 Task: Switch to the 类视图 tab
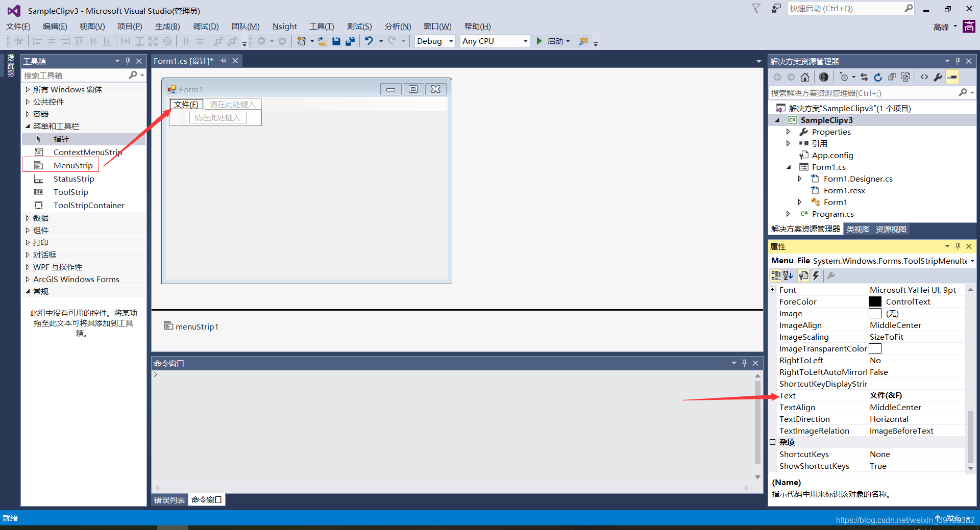point(858,229)
